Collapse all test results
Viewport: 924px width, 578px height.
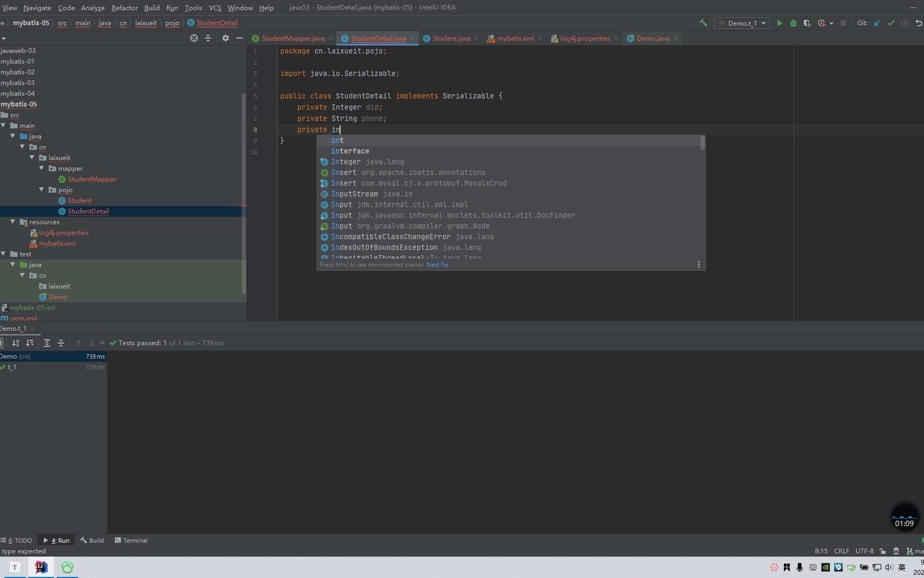pos(61,343)
